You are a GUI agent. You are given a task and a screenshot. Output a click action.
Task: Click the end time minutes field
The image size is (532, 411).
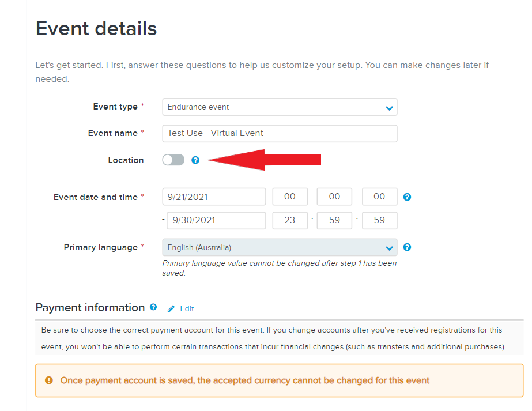[334, 220]
